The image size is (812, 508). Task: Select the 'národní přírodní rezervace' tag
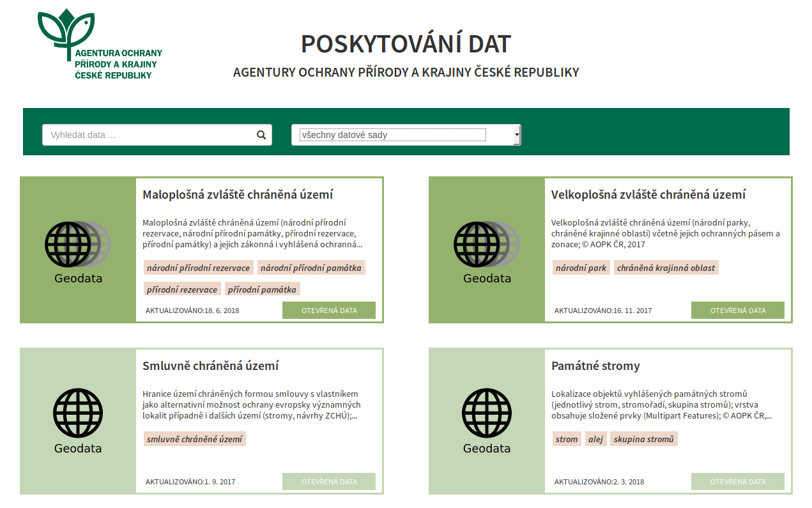(199, 268)
